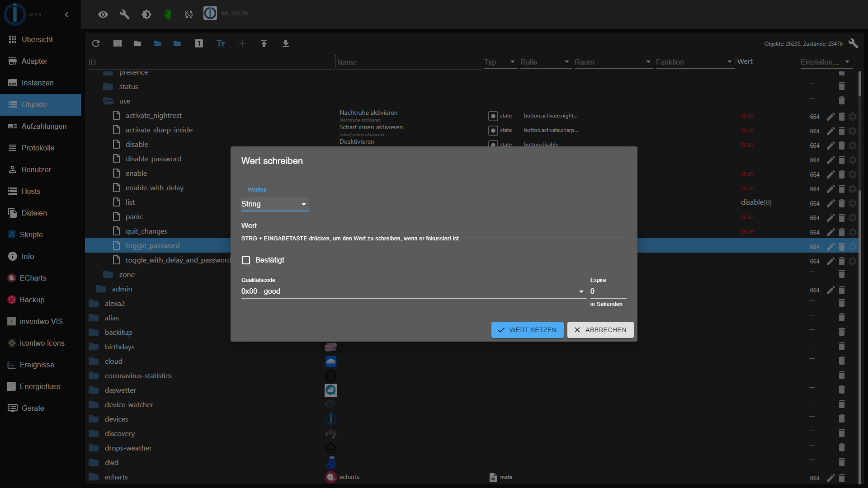
Task: Open the device-watcher folder
Action: [x=94, y=405]
